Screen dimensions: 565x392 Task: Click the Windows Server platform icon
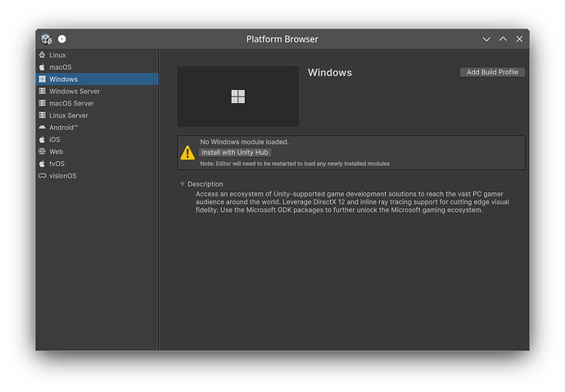[42, 92]
